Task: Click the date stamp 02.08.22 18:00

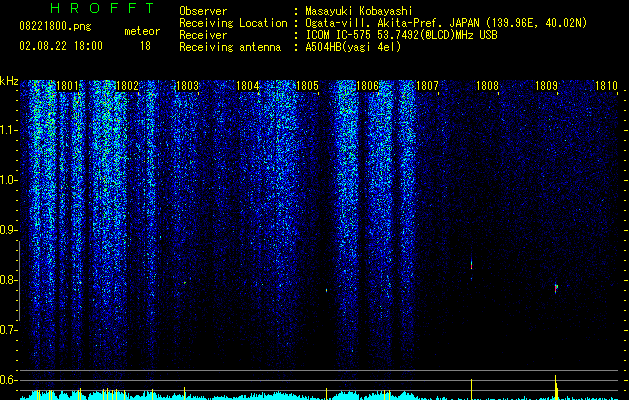Action: tap(61, 46)
